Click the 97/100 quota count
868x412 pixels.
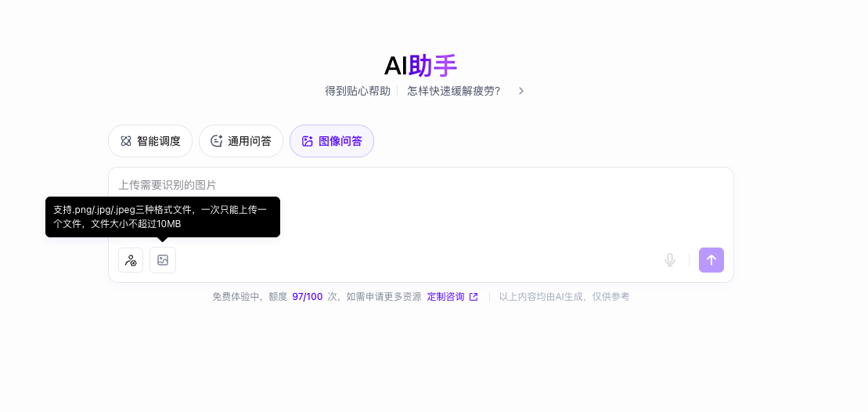click(x=307, y=297)
